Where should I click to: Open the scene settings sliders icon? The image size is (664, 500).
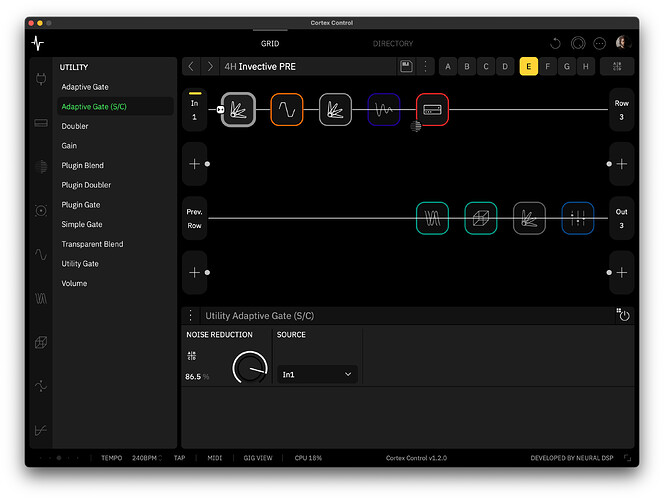(x=617, y=66)
